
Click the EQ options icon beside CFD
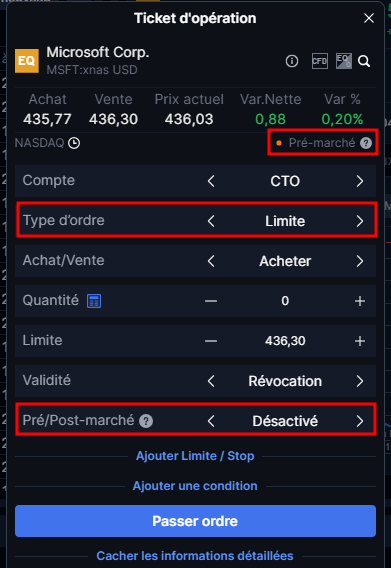click(343, 61)
